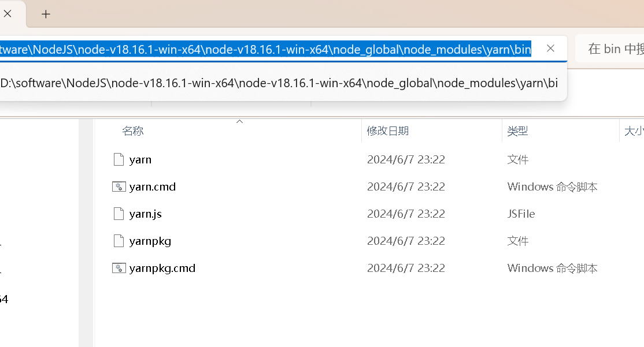Click the yarnpkg.cmd script icon
Screen dimensions: 644x347
pyautogui.click(x=119, y=268)
